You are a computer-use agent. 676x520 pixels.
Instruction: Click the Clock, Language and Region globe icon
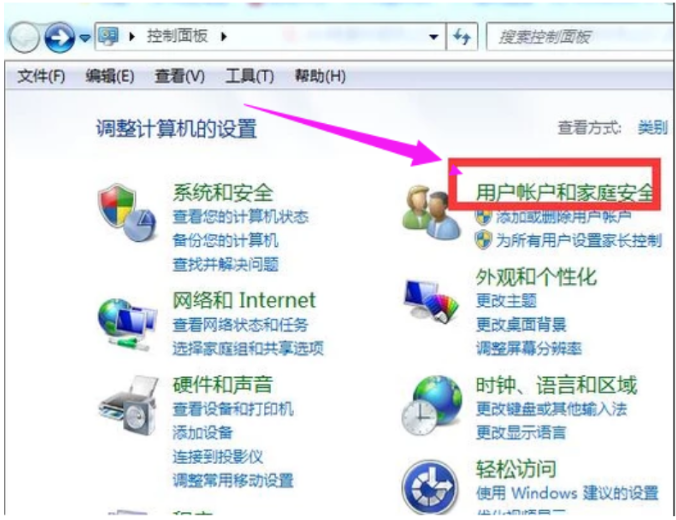431,406
